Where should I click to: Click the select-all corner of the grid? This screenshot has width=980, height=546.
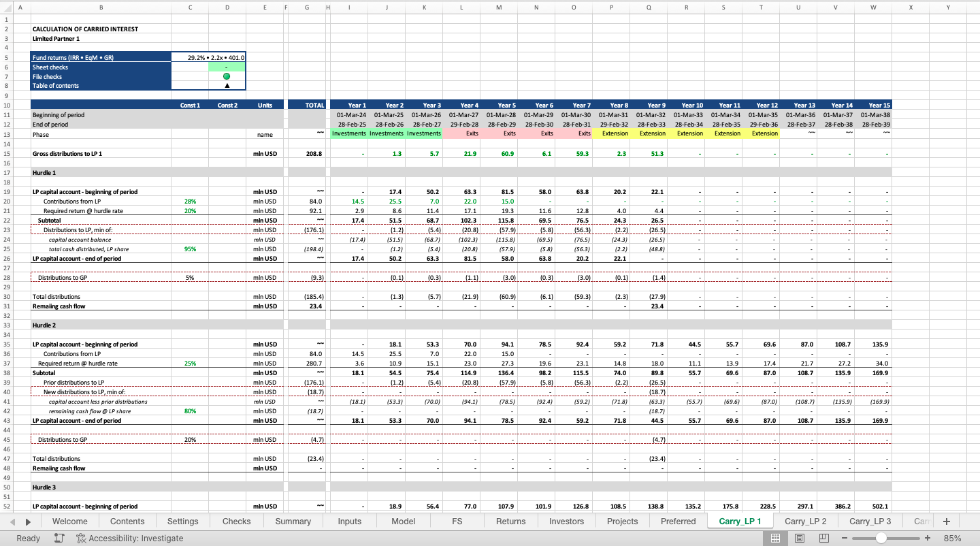tap(6, 7)
